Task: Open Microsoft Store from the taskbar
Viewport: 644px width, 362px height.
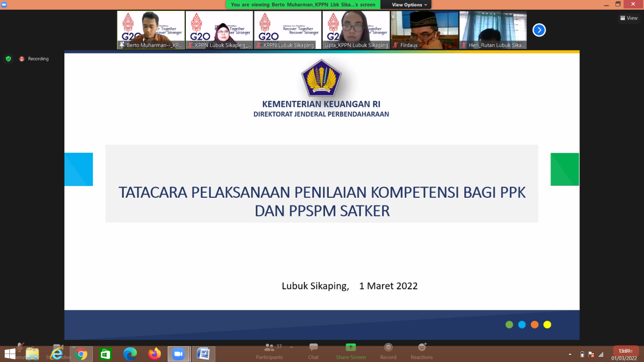Action: [106, 354]
